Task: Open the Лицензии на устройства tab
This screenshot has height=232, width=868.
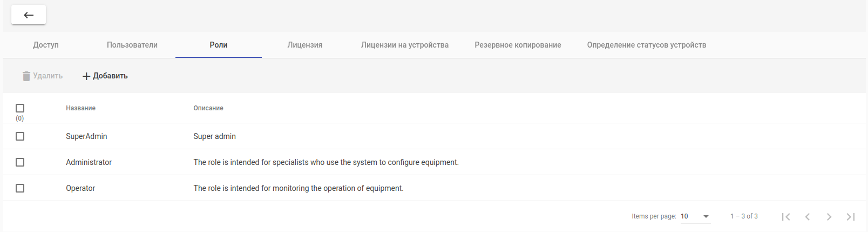Action: [x=405, y=45]
